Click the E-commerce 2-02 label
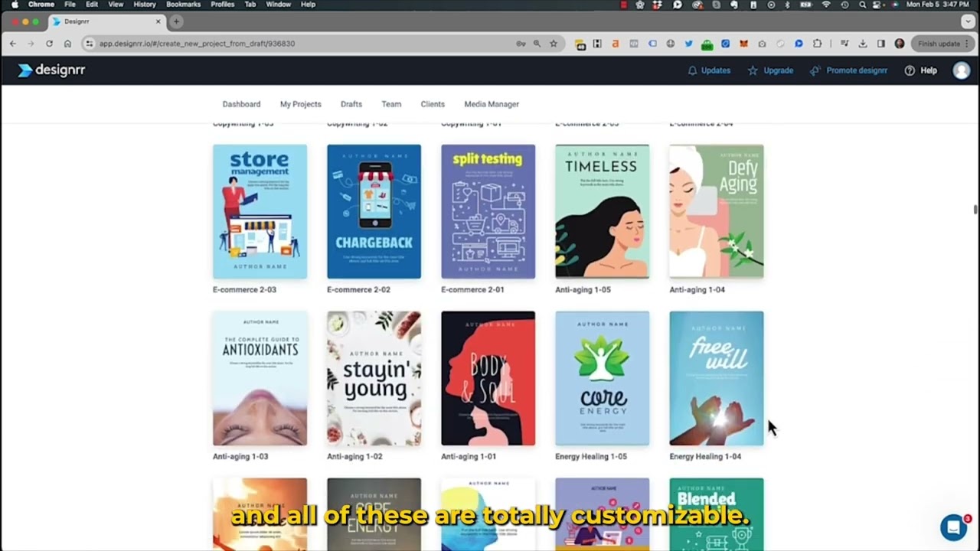This screenshot has height=551, width=980. pyautogui.click(x=358, y=289)
